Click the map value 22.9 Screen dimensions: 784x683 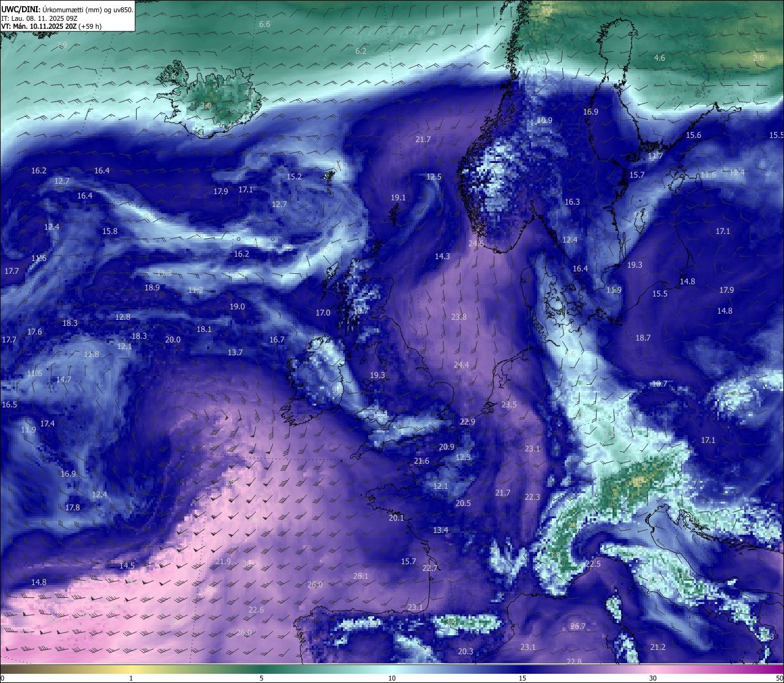[x=467, y=422]
